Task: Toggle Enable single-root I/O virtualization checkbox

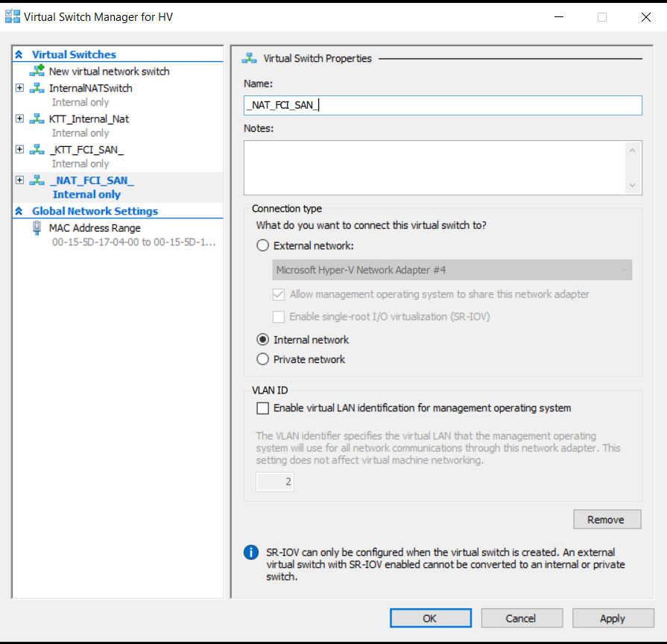Action: pos(279,317)
